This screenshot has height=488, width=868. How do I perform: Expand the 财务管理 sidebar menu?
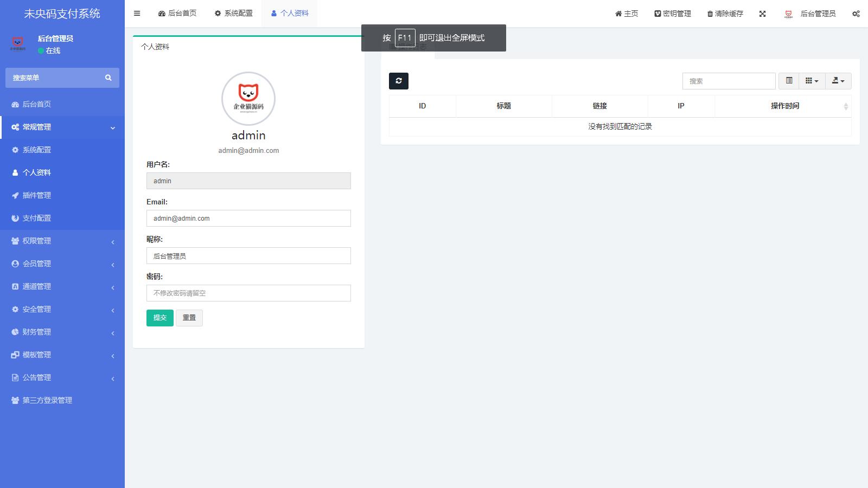coord(62,332)
